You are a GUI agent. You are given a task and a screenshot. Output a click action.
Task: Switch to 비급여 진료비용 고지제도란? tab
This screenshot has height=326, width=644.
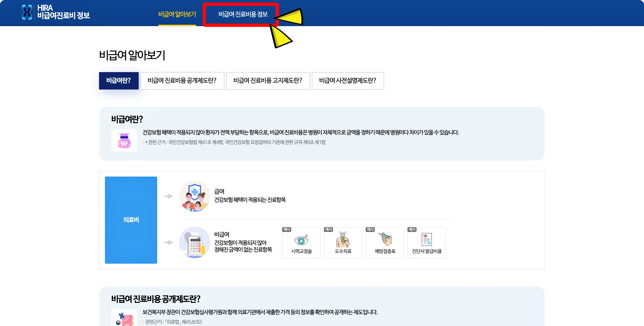[x=268, y=81]
